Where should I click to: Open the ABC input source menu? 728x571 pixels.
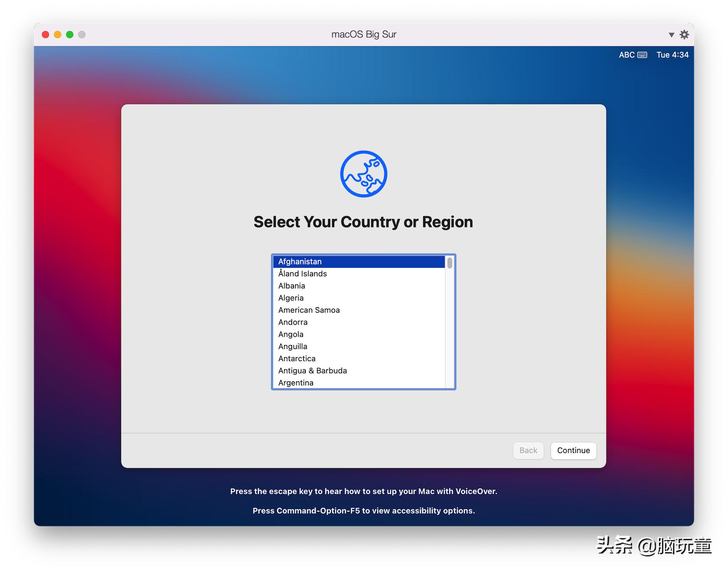[x=627, y=55]
